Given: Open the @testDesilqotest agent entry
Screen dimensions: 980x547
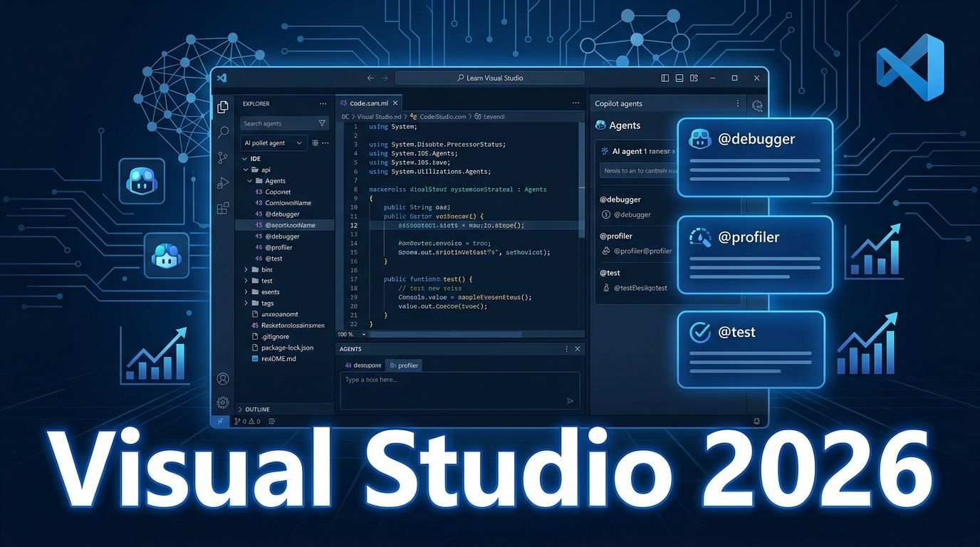Looking at the screenshot, I should (x=635, y=288).
